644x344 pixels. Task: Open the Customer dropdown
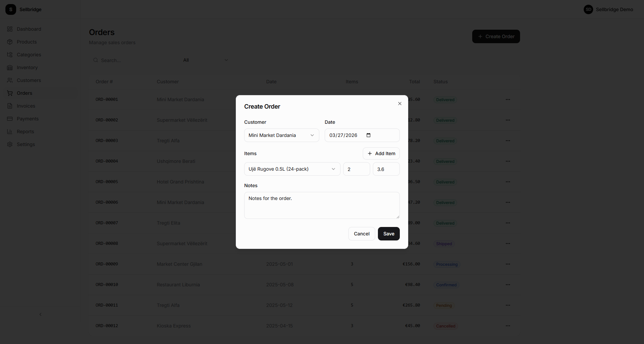click(x=281, y=135)
